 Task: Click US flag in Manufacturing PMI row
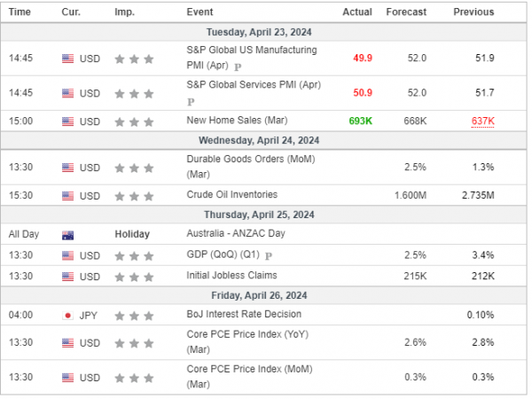(68, 59)
